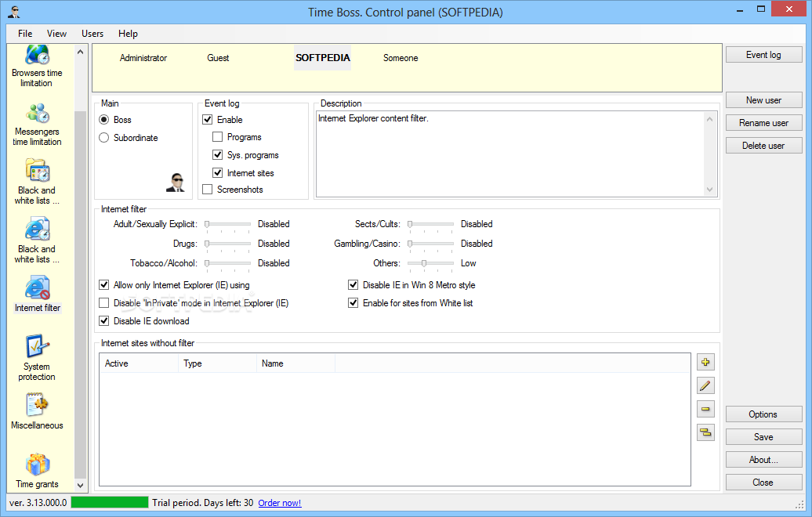The height and width of the screenshot is (517, 812).
Task: Sort sites list by Type column
Action: click(x=217, y=363)
